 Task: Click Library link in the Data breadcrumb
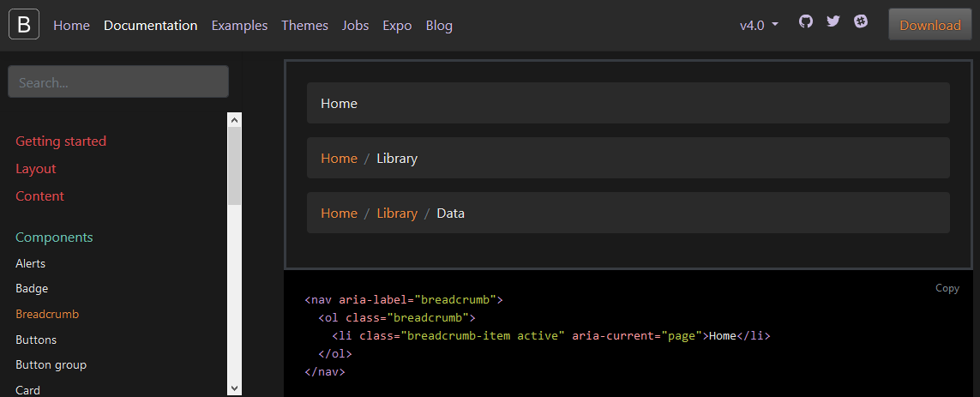coord(397,214)
